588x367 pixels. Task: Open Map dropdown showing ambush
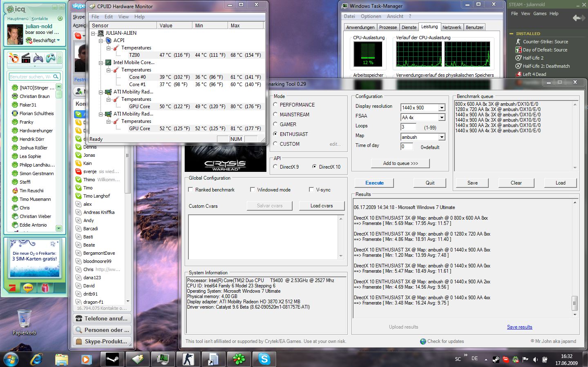(442, 137)
